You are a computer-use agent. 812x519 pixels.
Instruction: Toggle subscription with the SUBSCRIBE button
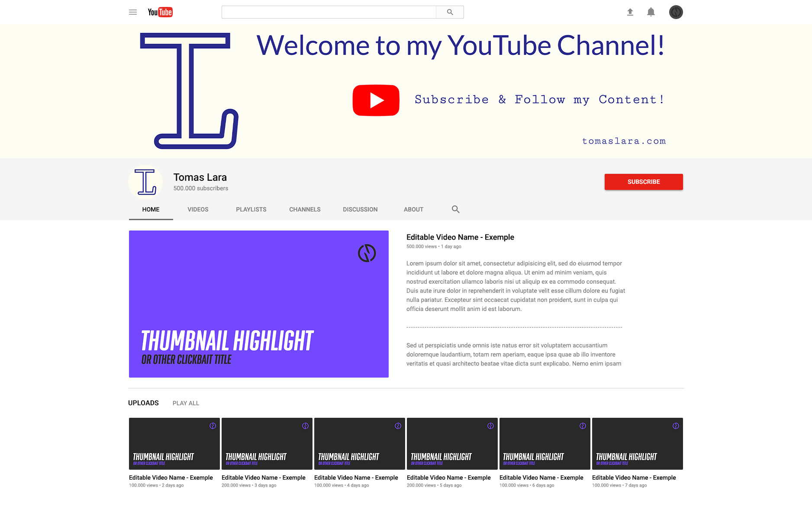tap(644, 182)
